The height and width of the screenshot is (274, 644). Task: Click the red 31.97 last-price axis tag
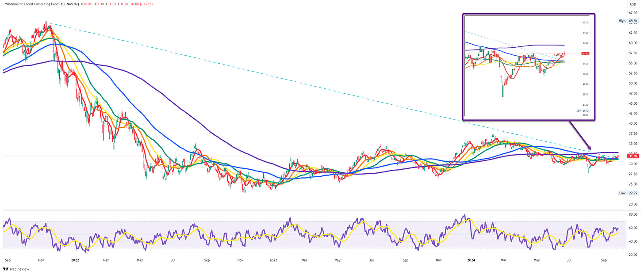tap(633, 156)
